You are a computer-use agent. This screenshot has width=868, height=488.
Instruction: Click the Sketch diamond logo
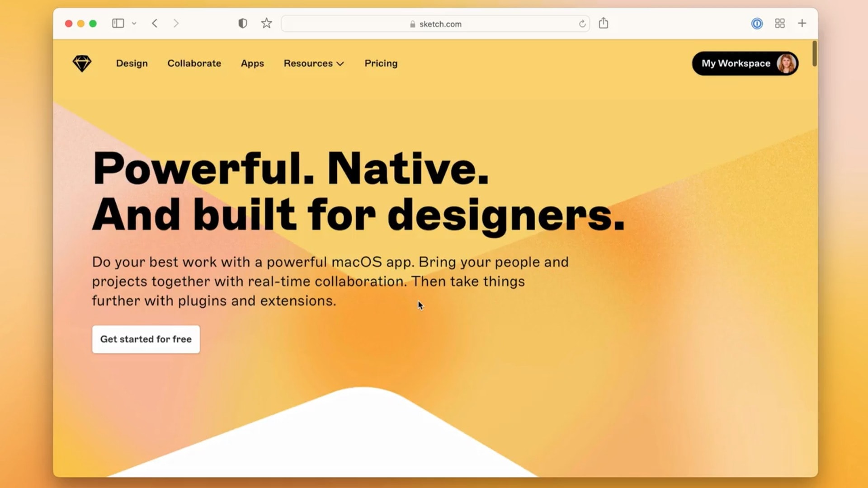82,63
